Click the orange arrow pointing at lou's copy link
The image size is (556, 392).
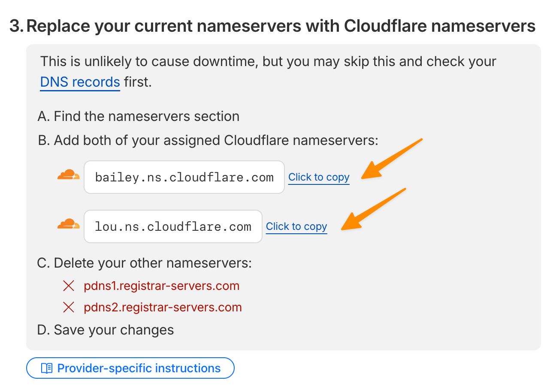click(x=372, y=209)
